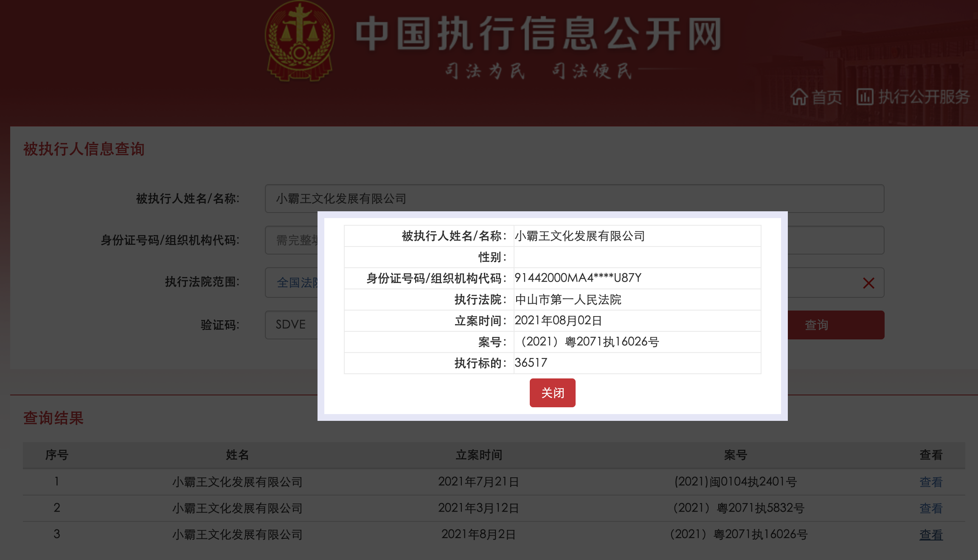978x560 pixels.
Task: View details for case 粤2071执5832号
Action: point(930,508)
